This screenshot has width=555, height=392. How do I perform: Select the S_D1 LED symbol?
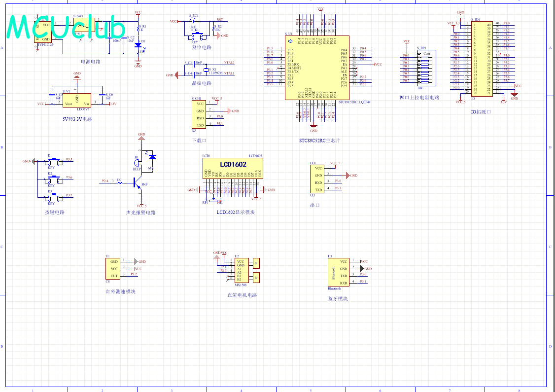click(139, 45)
